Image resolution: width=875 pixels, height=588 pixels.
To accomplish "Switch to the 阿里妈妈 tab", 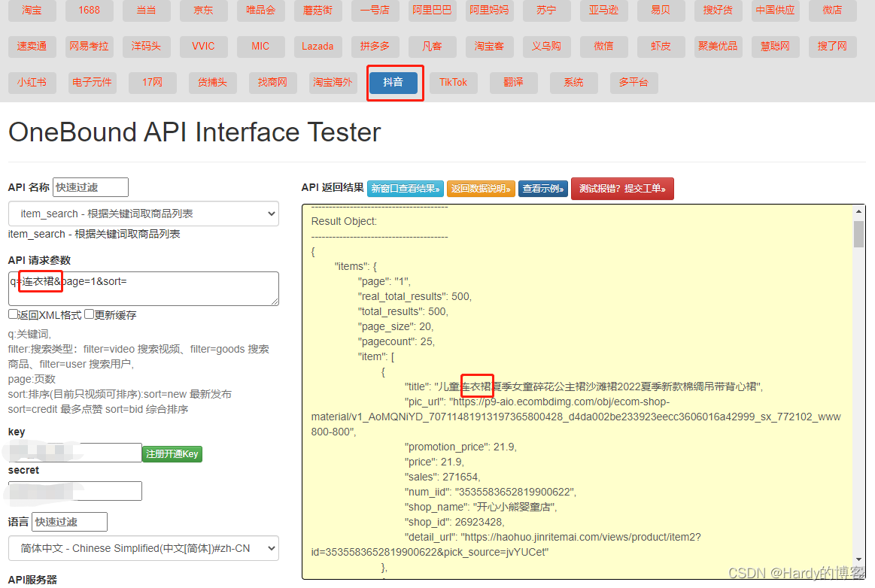I will point(489,10).
